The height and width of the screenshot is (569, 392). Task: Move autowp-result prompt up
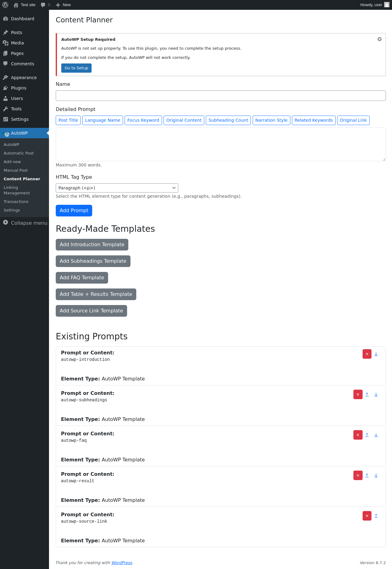367,475
